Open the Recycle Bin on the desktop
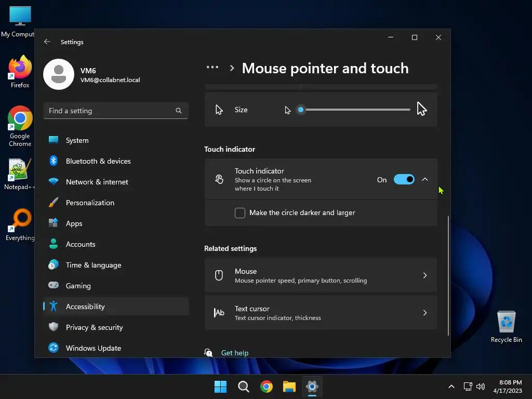 click(x=506, y=326)
